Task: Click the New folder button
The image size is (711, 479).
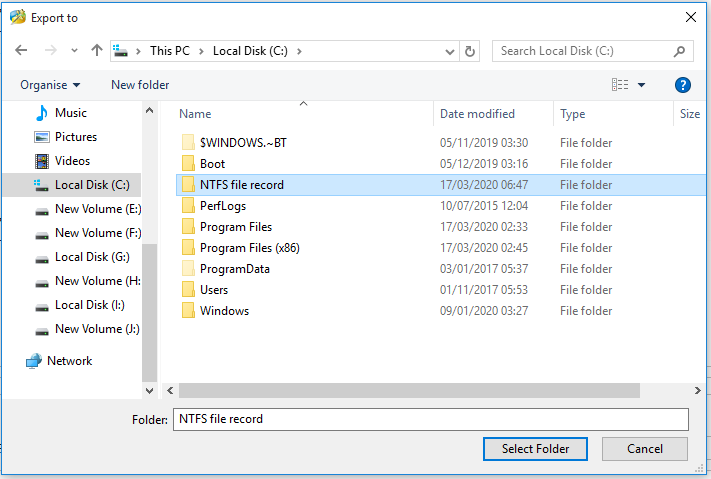Action: pos(140,85)
